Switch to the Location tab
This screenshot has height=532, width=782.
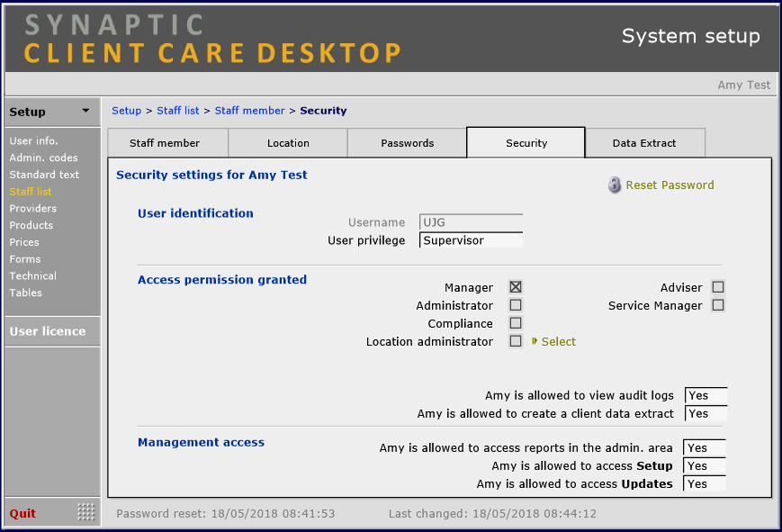tap(288, 143)
